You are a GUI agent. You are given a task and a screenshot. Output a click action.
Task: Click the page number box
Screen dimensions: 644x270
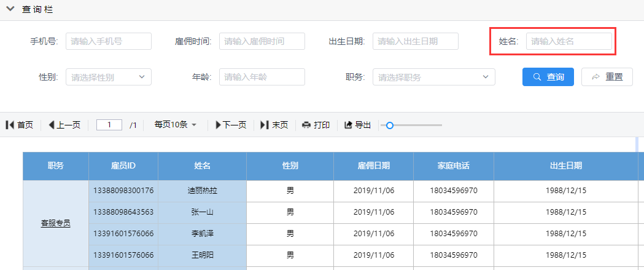click(109, 125)
